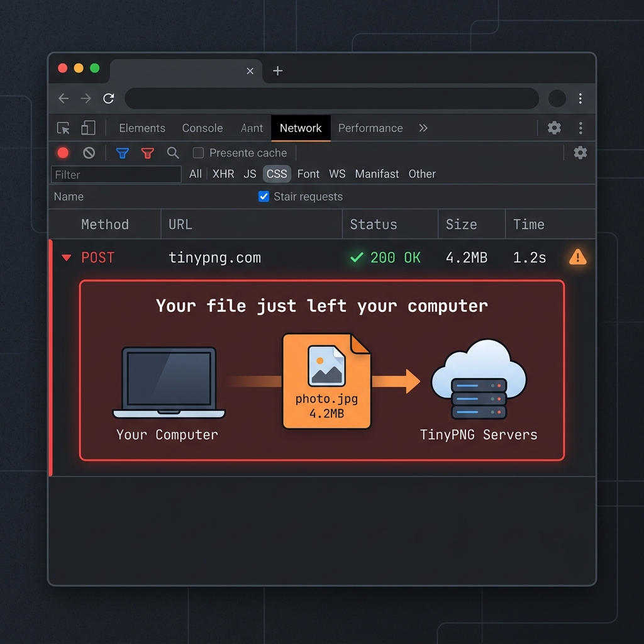
Task: Filter requests by Font
Action: pos(308,174)
